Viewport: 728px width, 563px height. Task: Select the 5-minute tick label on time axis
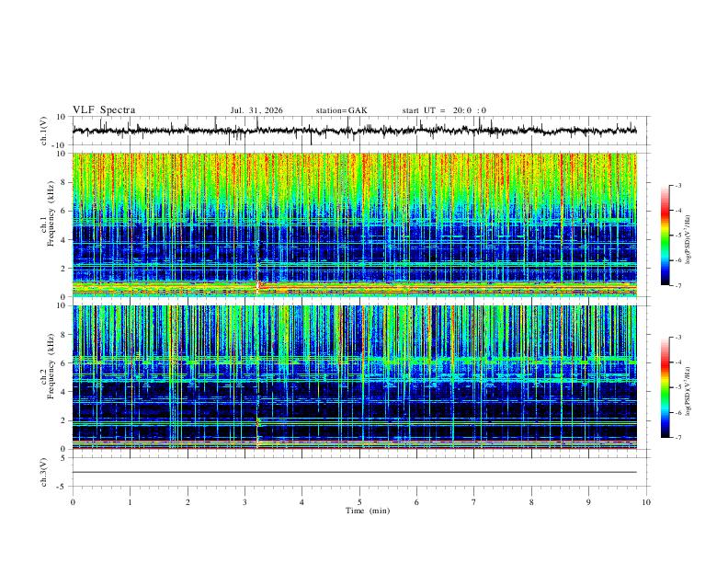click(359, 502)
